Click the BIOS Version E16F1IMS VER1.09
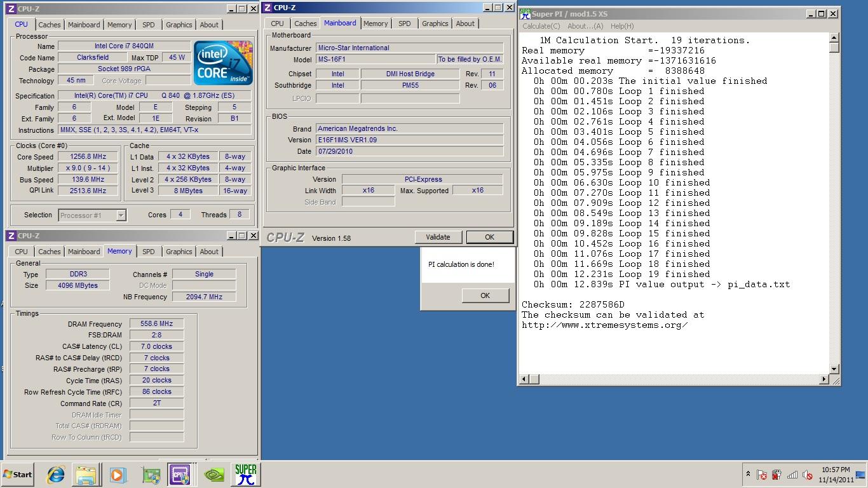868x488 pixels. 409,140
